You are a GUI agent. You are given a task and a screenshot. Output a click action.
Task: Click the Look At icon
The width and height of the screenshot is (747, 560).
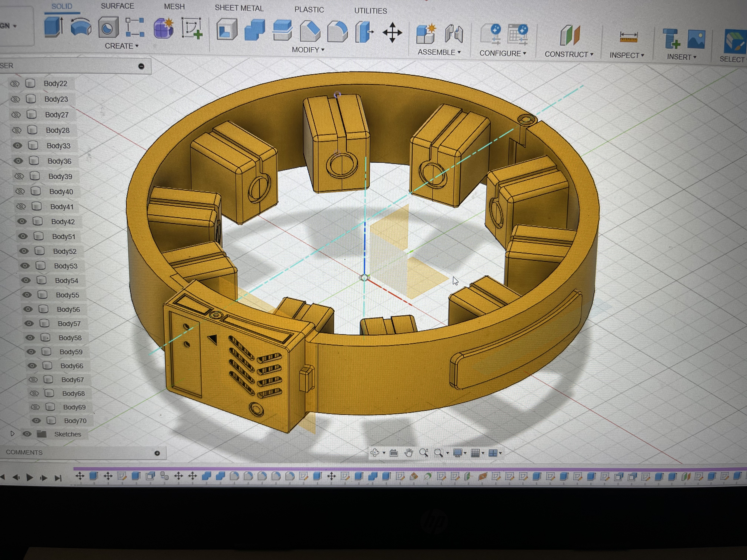click(394, 453)
